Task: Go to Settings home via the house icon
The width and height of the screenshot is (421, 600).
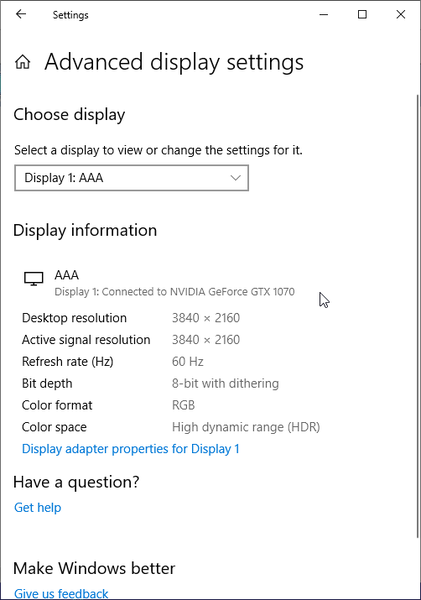Action: [x=23, y=62]
